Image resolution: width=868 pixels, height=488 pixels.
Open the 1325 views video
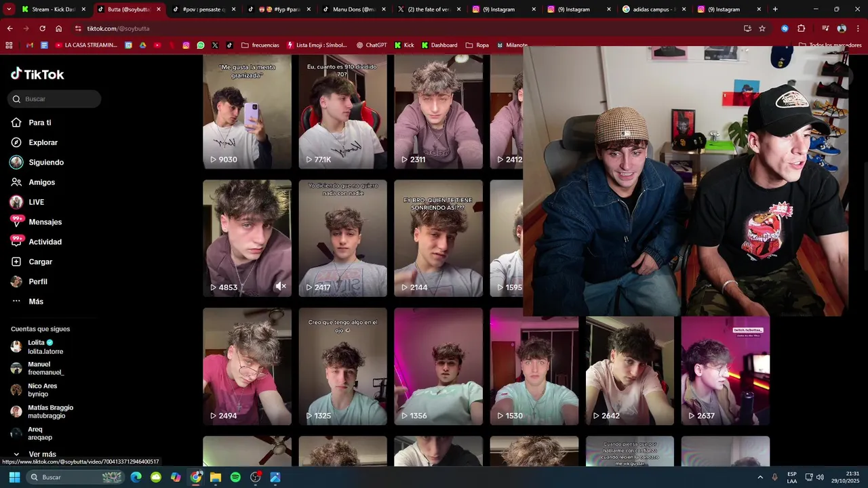[342, 366]
